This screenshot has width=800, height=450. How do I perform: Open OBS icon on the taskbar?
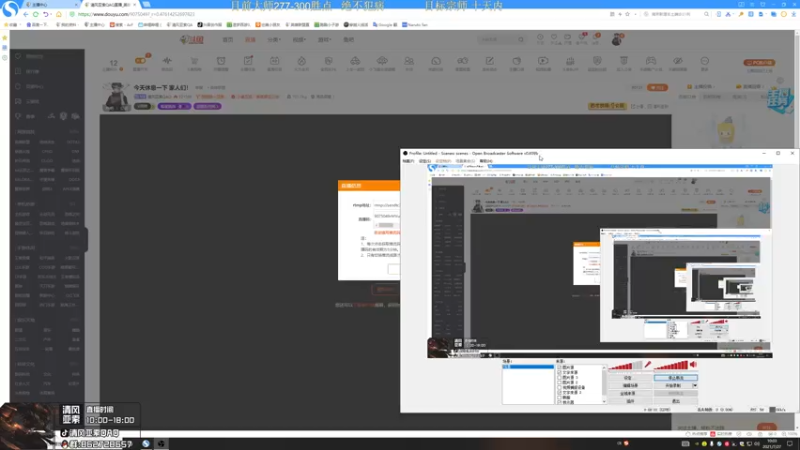coord(161,443)
